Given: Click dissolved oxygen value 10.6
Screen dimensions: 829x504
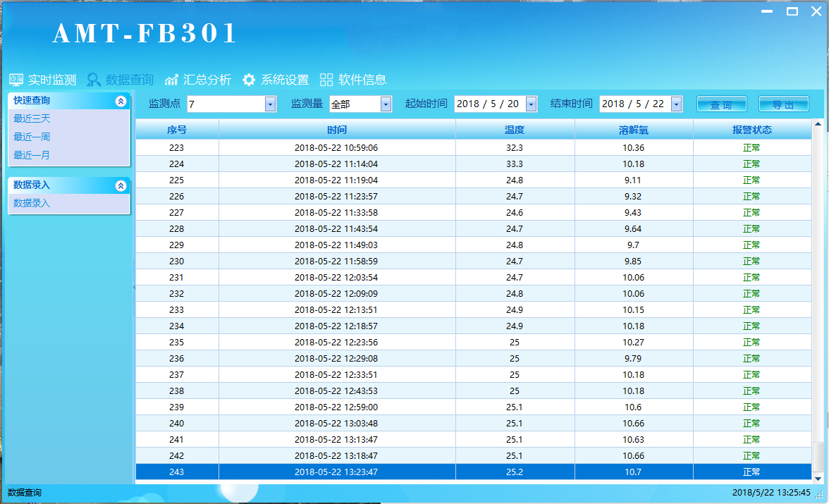Looking at the screenshot, I should (633, 407).
